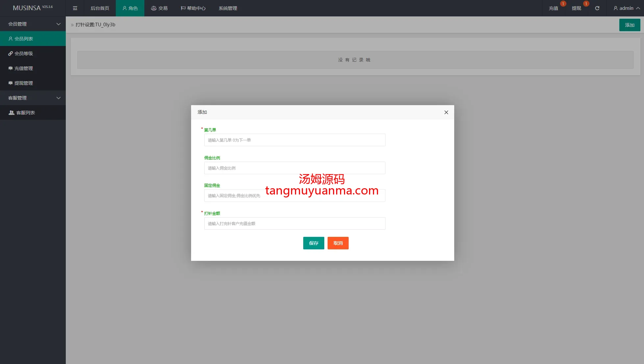Open 会员列表 in the sidebar

tap(24, 39)
